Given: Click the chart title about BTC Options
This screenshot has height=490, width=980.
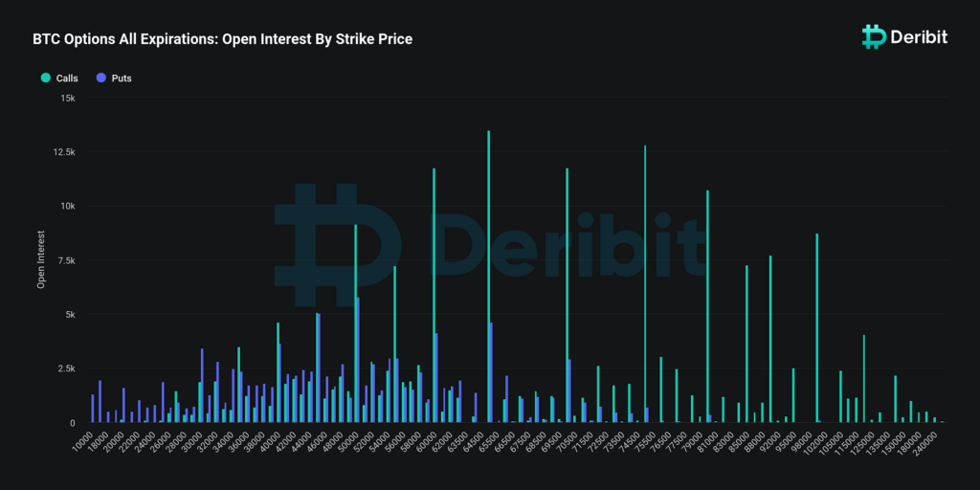Looking at the screenshot, I should pyautogui.click(x=222, y=40).
